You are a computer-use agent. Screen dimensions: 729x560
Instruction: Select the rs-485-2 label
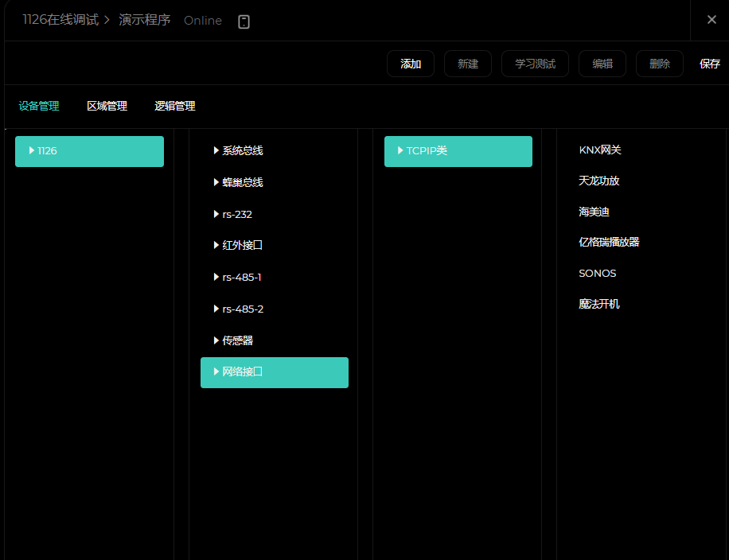tap(243, 309)
